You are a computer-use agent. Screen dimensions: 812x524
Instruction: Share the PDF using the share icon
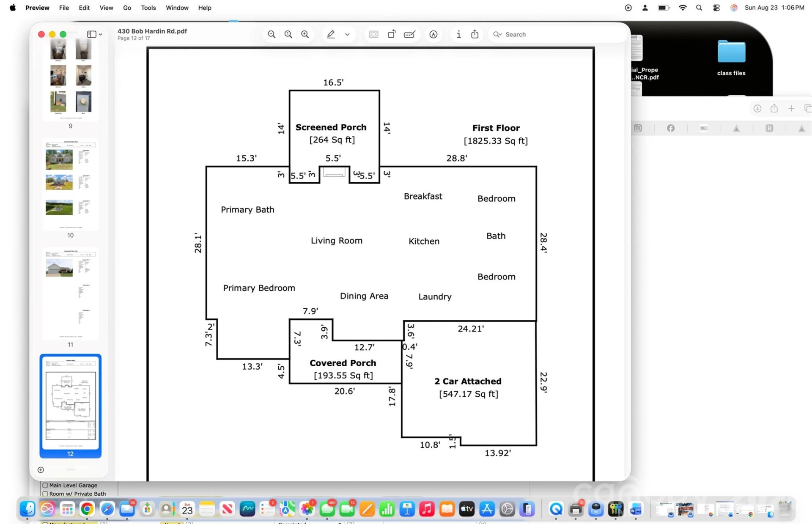[475, 34]
